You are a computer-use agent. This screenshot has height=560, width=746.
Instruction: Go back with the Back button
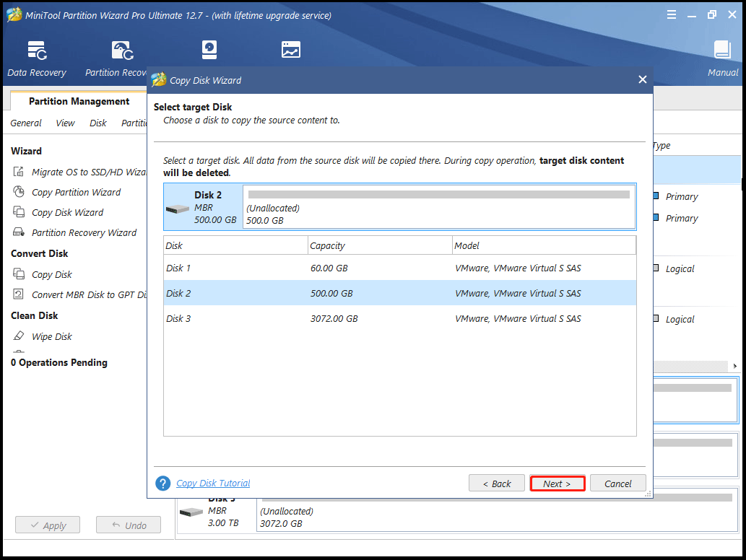click(x=496, y=484)
